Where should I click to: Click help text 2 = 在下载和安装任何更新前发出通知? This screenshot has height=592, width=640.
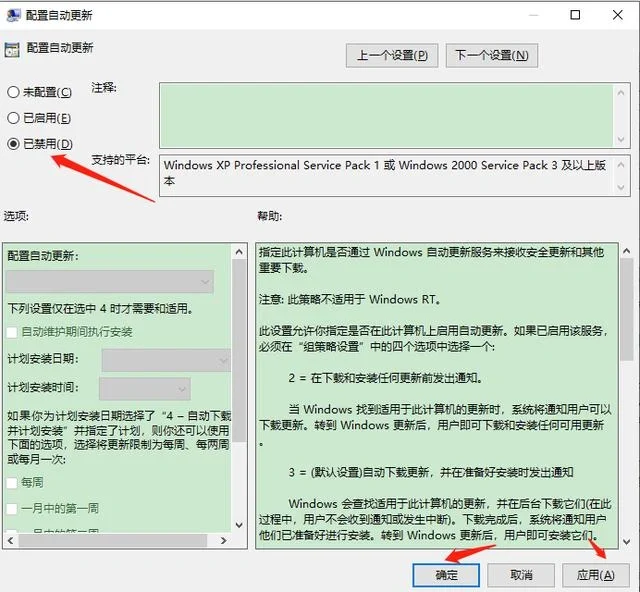click(386, 378)
